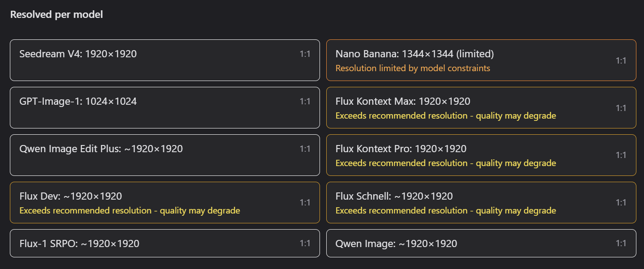The height and width of the screenshot is (269, 644).
Task: Click Flux Kontext Pro's exceeds resolution warning
Action: pos(446,163)
